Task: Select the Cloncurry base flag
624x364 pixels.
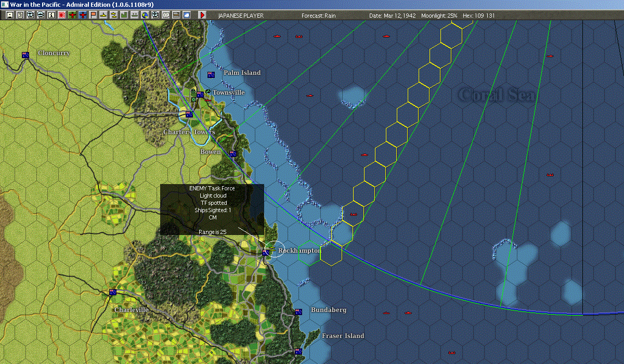Action: point(25,55)
